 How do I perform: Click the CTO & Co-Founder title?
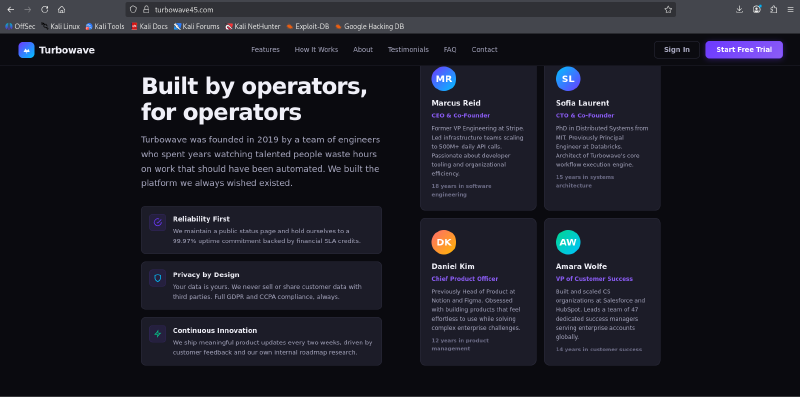point(585,116)
